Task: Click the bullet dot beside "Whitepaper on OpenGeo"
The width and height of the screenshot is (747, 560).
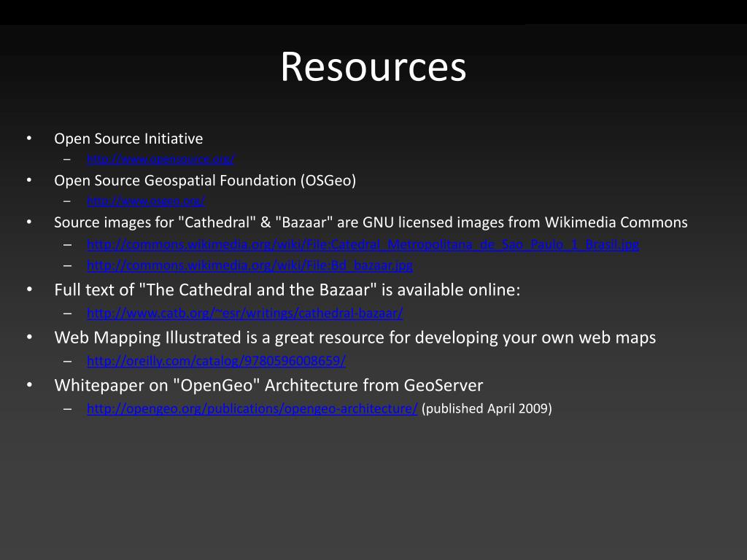Action: coord(29,385)
